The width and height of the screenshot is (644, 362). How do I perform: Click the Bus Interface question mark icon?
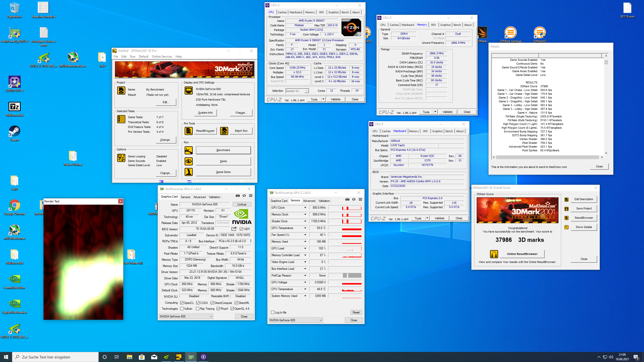250,241
